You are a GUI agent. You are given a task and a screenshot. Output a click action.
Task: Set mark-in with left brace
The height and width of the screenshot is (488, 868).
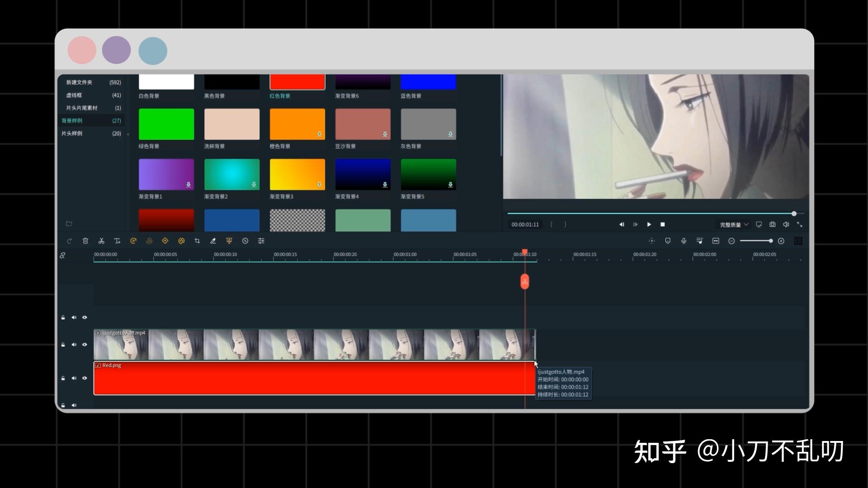tap(551, 225)
